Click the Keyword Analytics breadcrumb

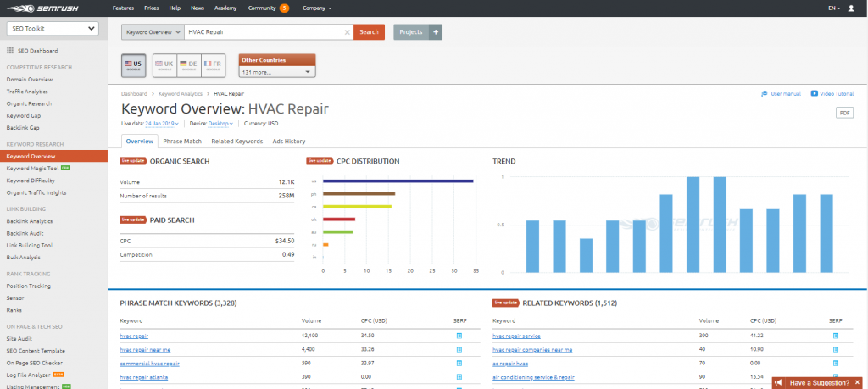(180, 93)
